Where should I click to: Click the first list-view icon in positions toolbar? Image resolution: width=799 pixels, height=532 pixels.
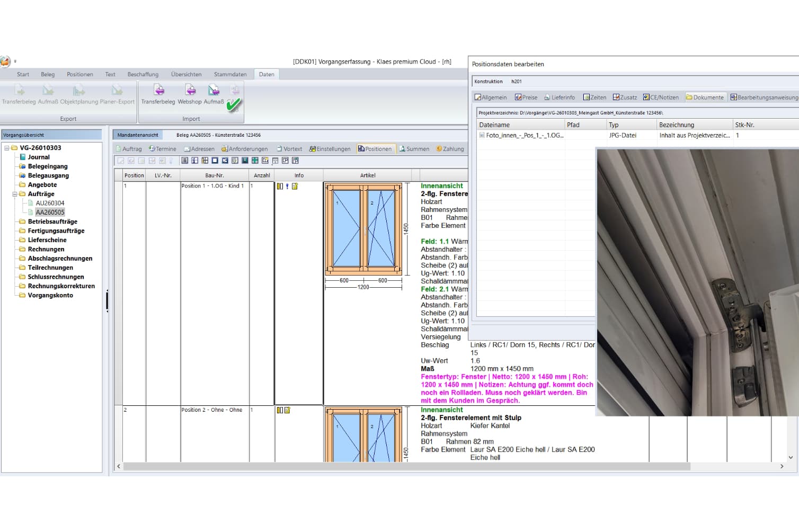[x=184, y=161]
